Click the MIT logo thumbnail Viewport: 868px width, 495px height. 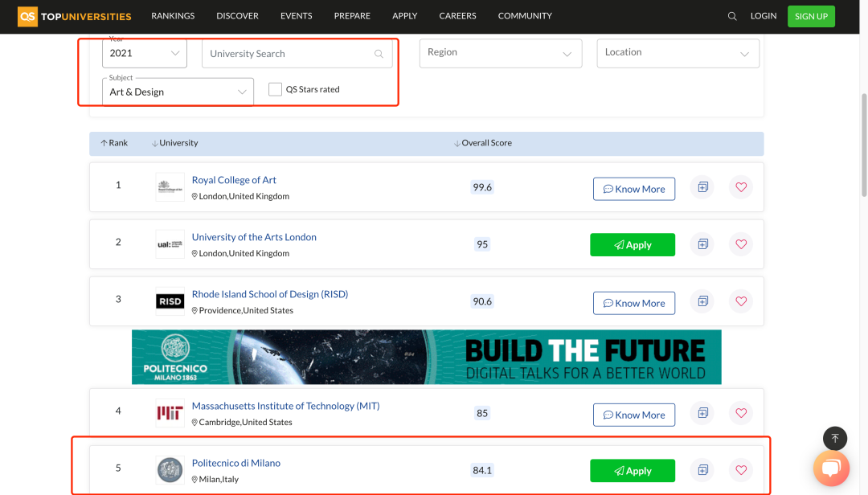170,413
